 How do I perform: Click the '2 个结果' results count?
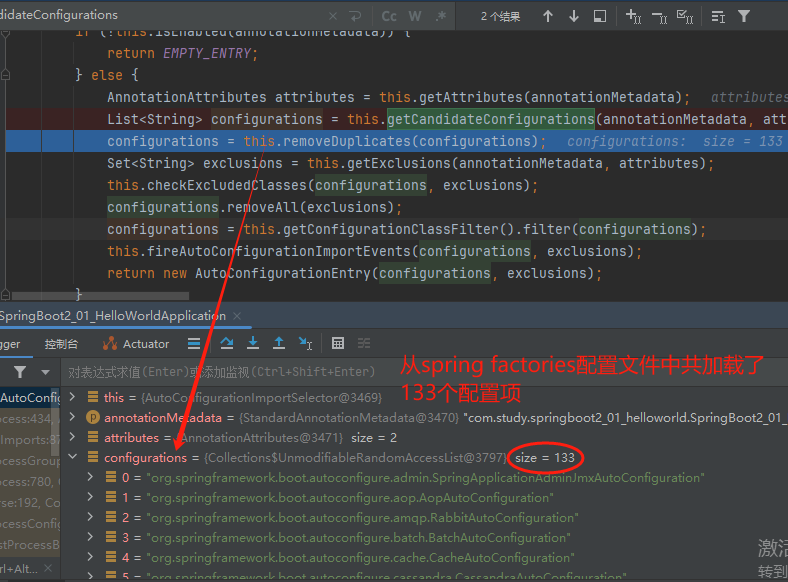click(x=500, y=17)
